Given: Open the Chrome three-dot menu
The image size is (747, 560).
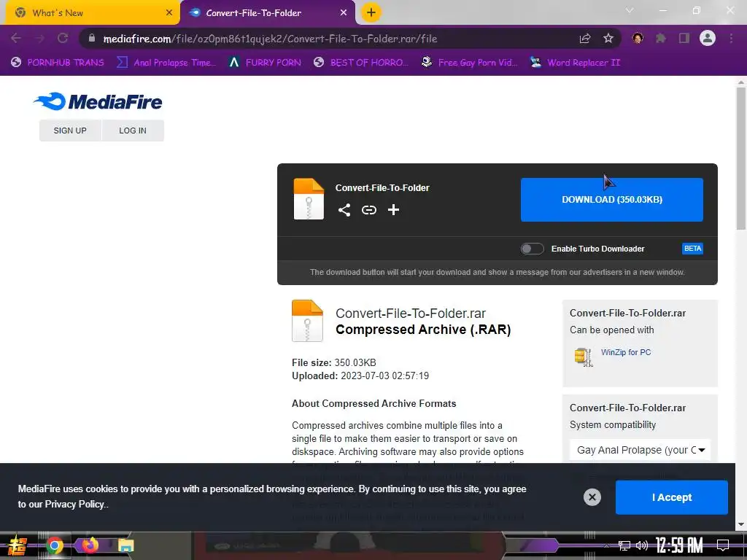Looking at the screenshot, I should tap(731, 38).
